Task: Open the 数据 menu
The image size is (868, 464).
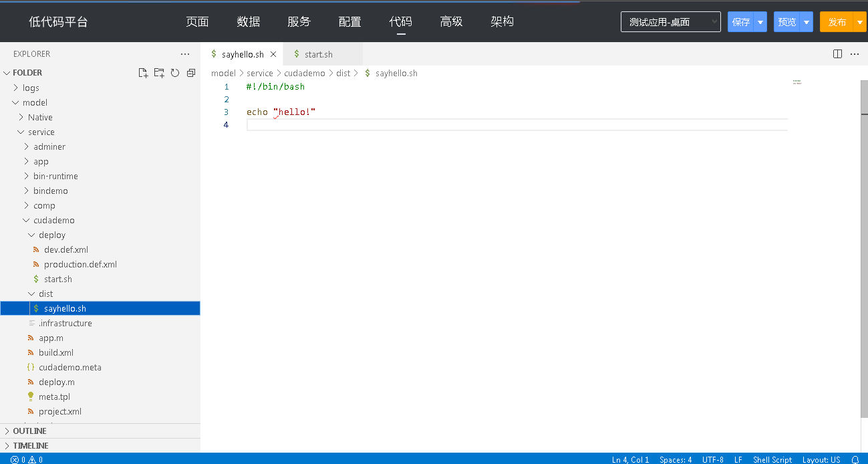Action: [249, 22]
